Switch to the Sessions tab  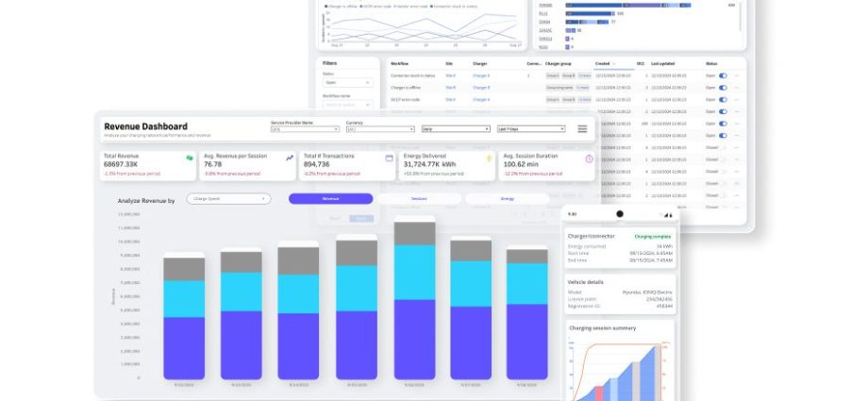pyautogui.click(x=419, y=199)
